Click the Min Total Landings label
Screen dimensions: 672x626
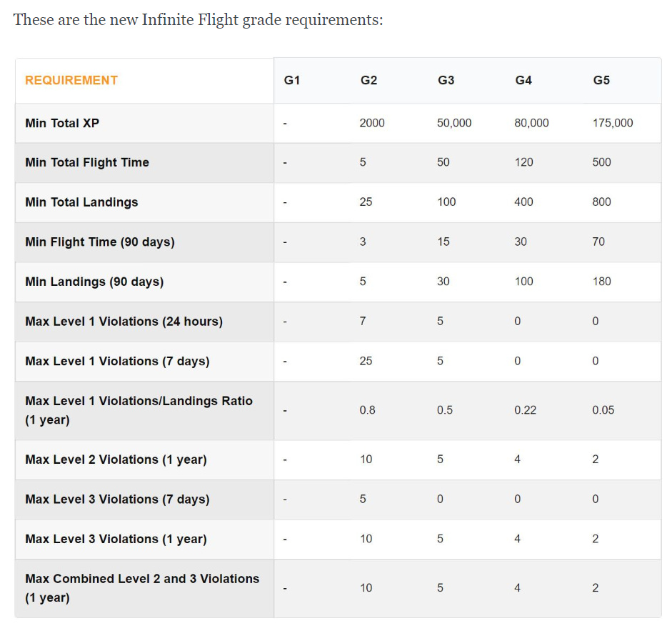click(81, 202)
